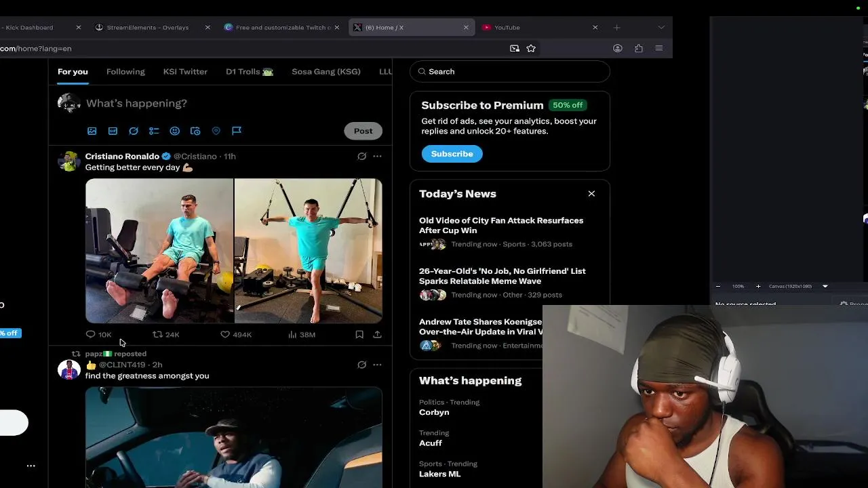Open more options on @CLINT419's post
The height and width of the screenshot is (488, 868).
coord(377,365)
